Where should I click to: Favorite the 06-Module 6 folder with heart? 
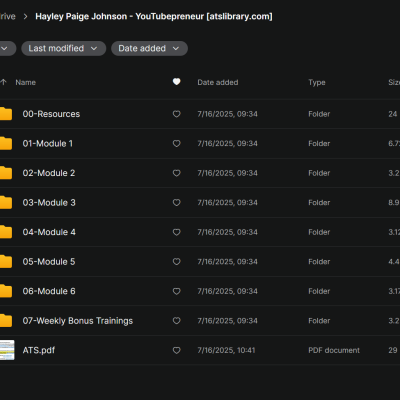pyautogui.click(x=177, y=291)
